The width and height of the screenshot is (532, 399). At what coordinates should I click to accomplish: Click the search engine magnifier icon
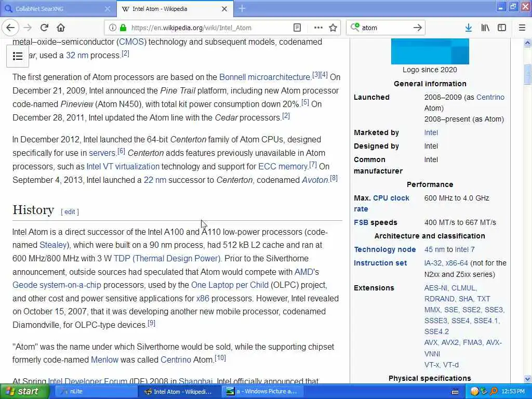coord(354,27)
